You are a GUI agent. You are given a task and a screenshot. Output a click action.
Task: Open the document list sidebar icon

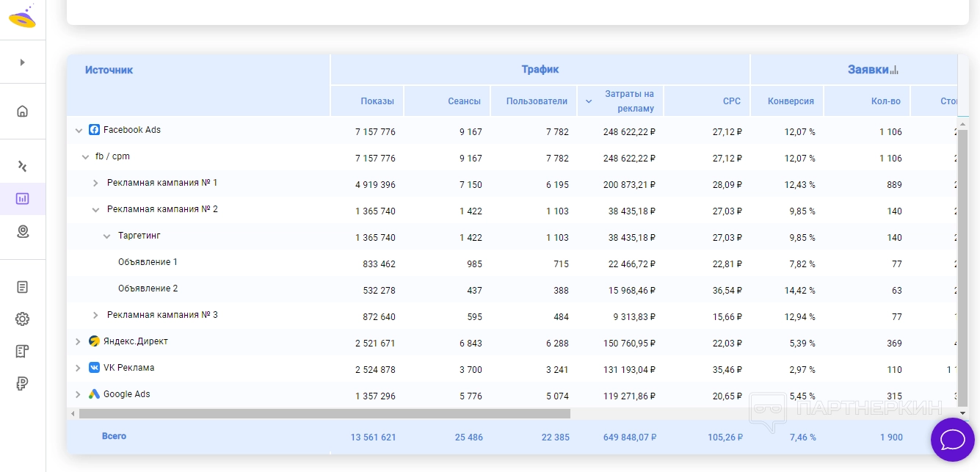pos(22,287)
